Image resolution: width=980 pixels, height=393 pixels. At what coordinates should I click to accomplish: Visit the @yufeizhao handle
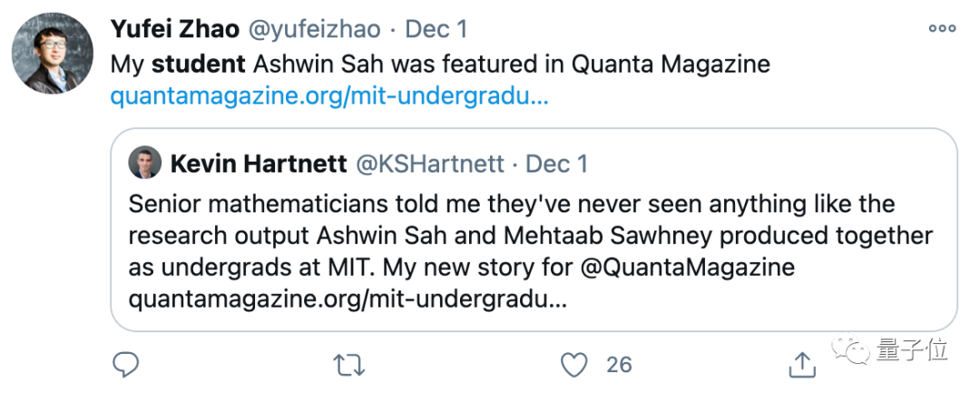click(312, 29)
